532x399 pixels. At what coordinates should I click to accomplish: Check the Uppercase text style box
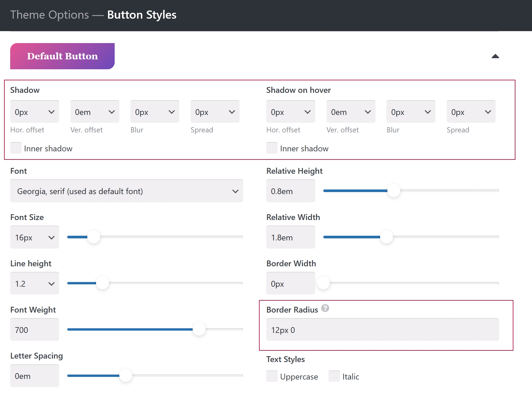[272, 376]
